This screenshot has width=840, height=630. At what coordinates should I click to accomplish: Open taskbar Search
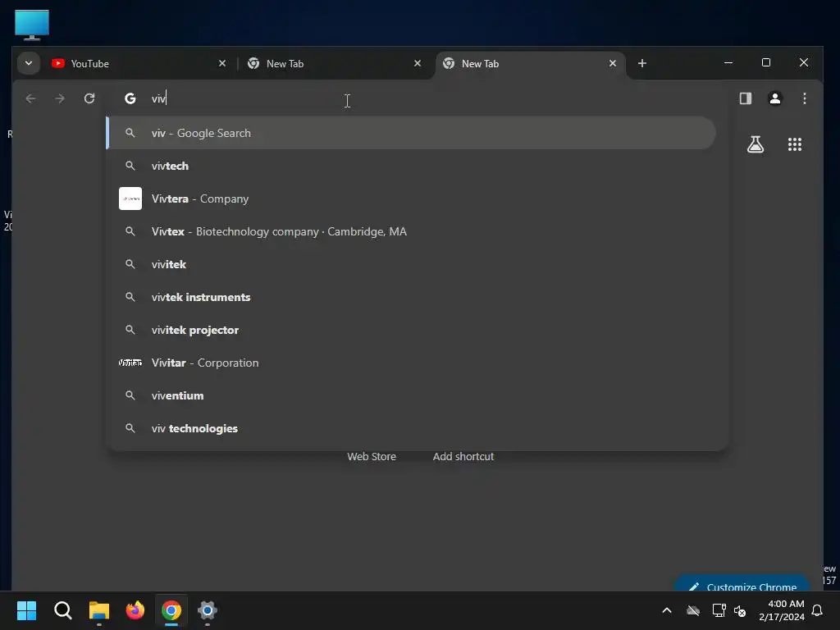tap(62, 610)
